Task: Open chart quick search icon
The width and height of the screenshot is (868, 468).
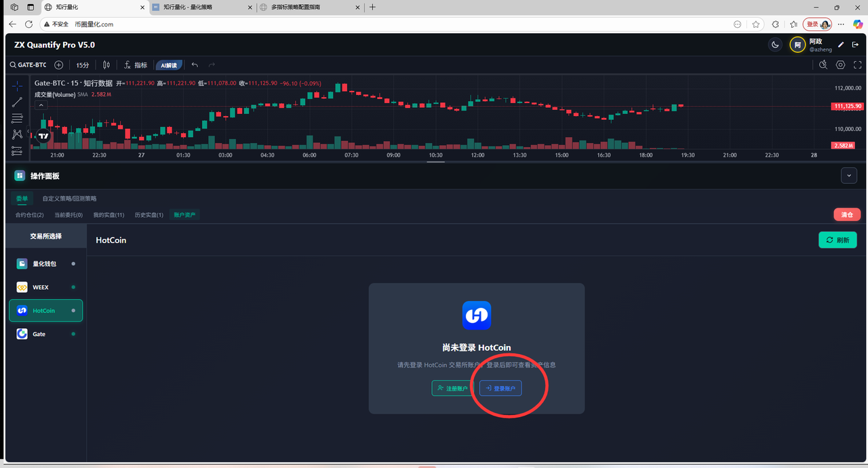Action: [x=823, y=65]
